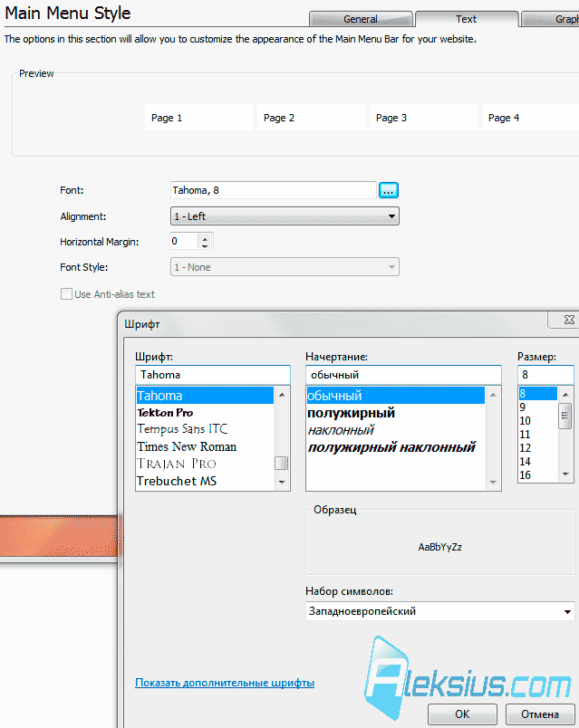Switch to the General tab
This screenshot has width=579, height=728.
[x=361, y=19]
